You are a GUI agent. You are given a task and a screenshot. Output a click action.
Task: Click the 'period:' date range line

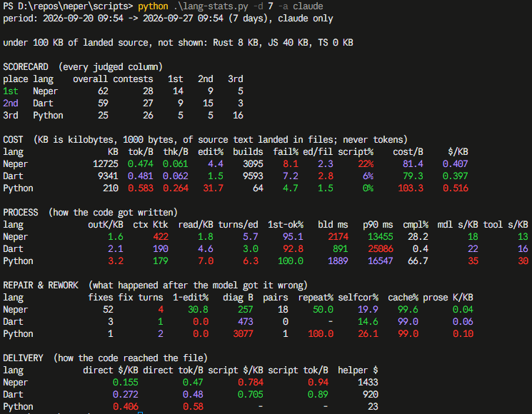point(168,19)
